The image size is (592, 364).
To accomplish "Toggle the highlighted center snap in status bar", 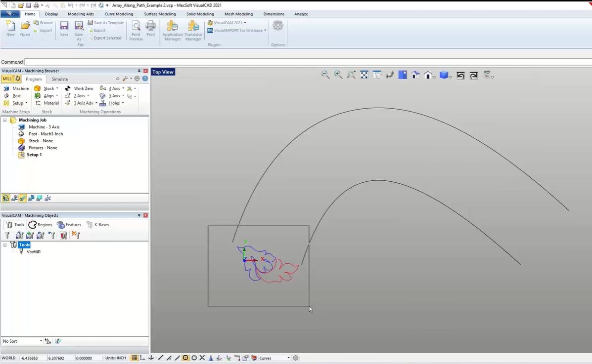I will 185,358.
